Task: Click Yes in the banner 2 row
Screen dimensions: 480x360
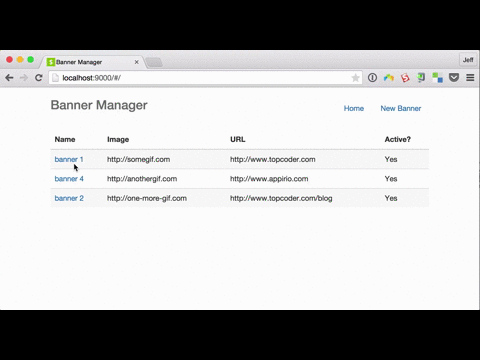Action: [x=391, y=198]
